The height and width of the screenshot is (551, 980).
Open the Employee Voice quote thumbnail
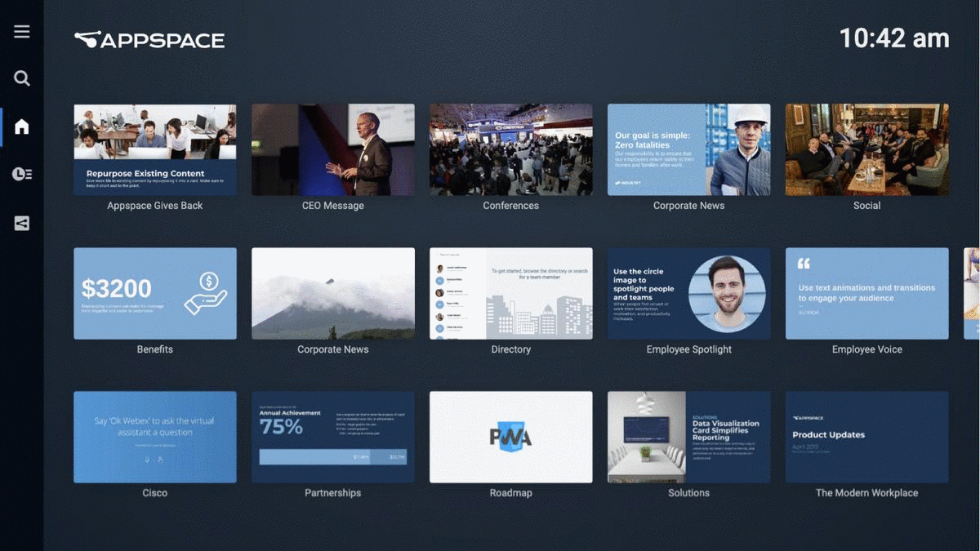click(x=867, y=294)
